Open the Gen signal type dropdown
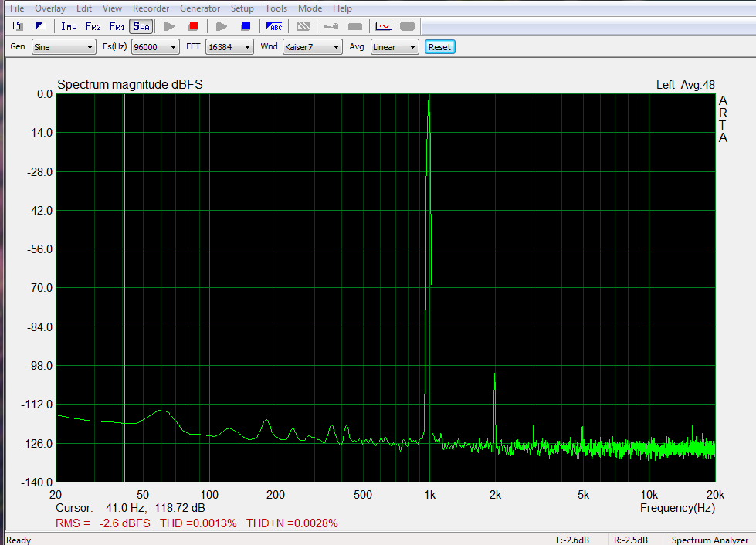Image resolution: width=756 pixels, height=545 pixels. tap(63, 47)
